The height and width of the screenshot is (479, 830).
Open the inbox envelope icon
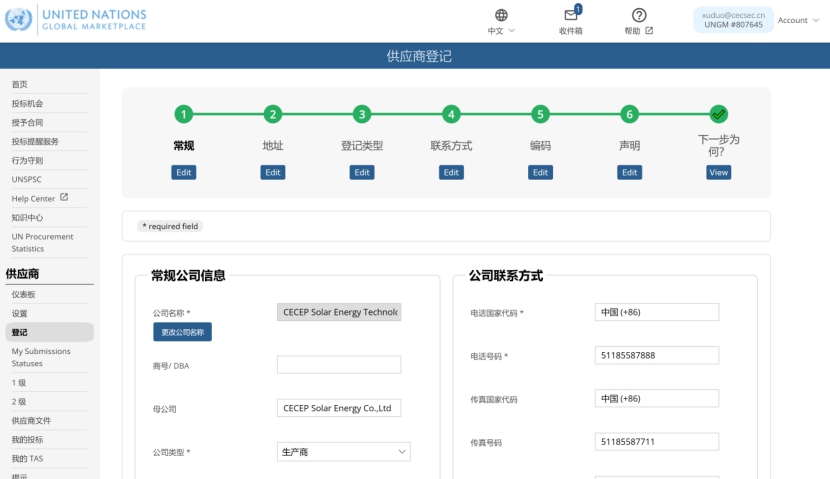(570, 15)
